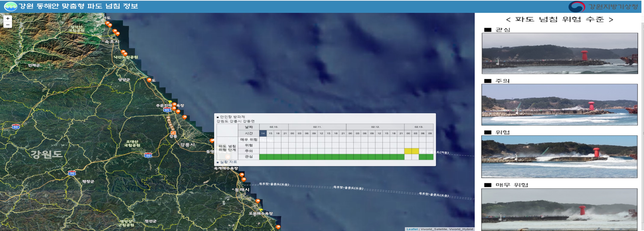The width and height of the screenshot is (644, 231).
Task: Select the highlighted 14 time cell in the table
Action: click(x=263, y=133)
